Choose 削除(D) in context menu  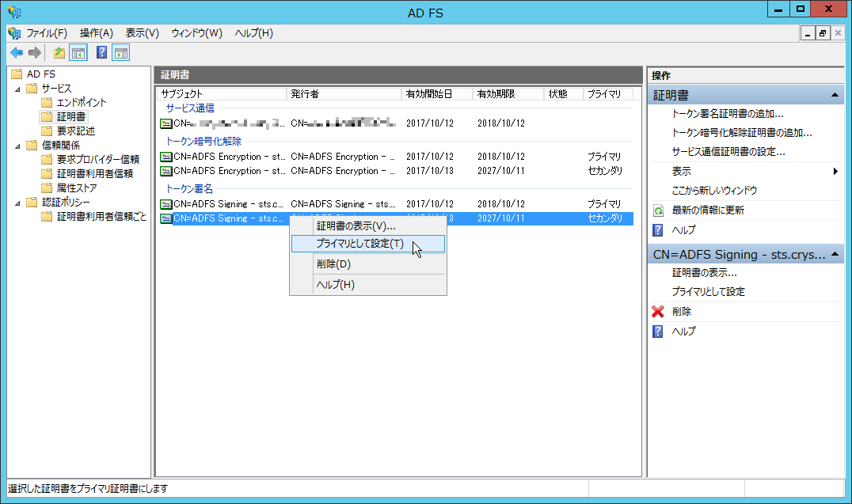(x=368, y=264)
